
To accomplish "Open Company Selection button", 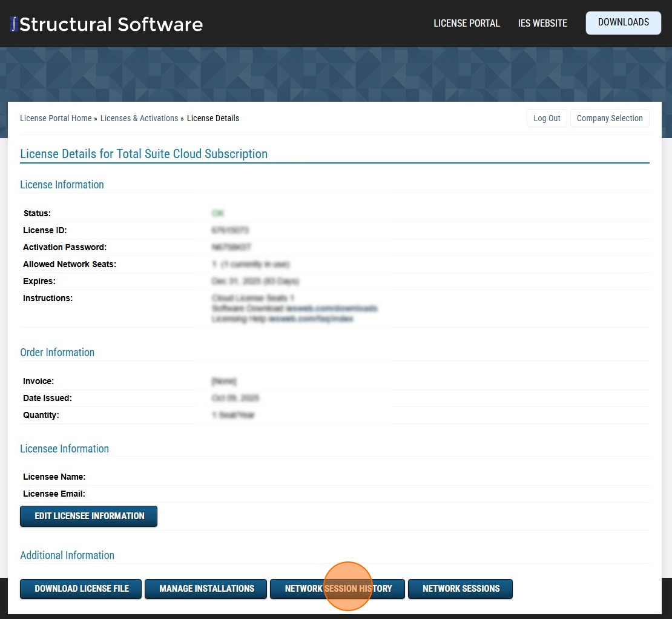I will pos(610,118).
